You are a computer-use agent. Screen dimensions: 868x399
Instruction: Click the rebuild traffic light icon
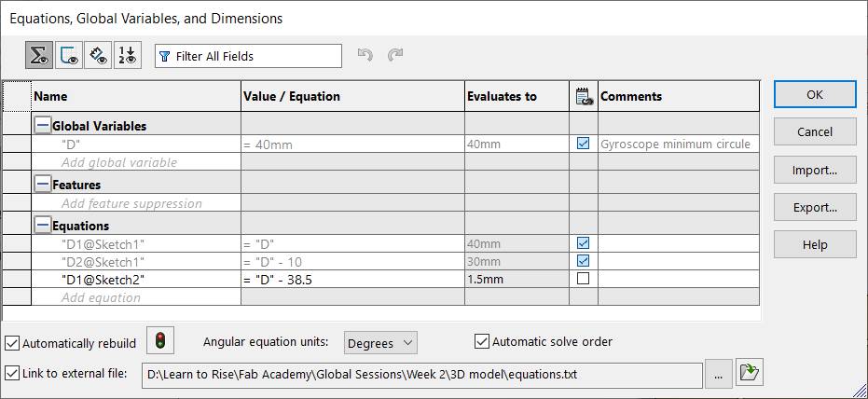coord(161,342)
